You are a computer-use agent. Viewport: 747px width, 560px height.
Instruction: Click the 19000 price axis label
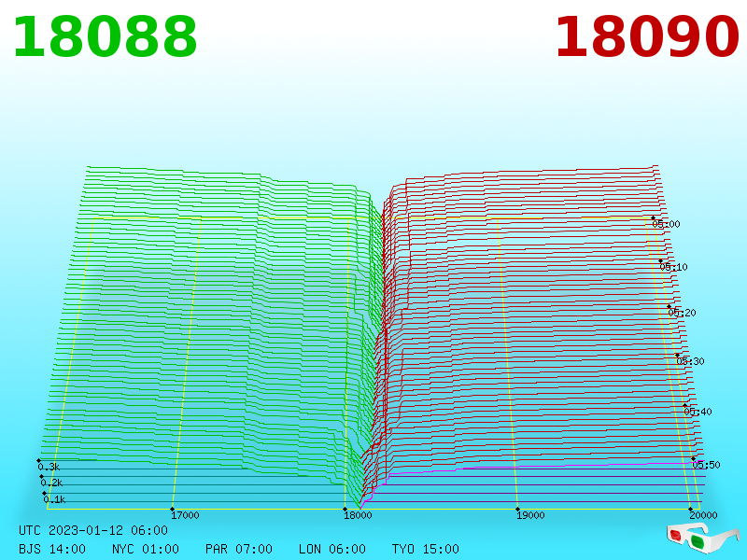coord(530,515)
